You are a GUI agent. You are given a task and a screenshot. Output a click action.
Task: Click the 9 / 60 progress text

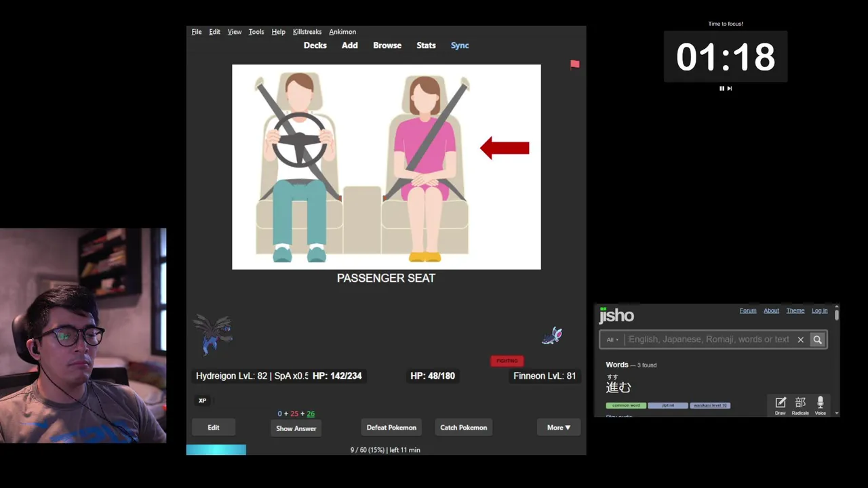[385, 450]
